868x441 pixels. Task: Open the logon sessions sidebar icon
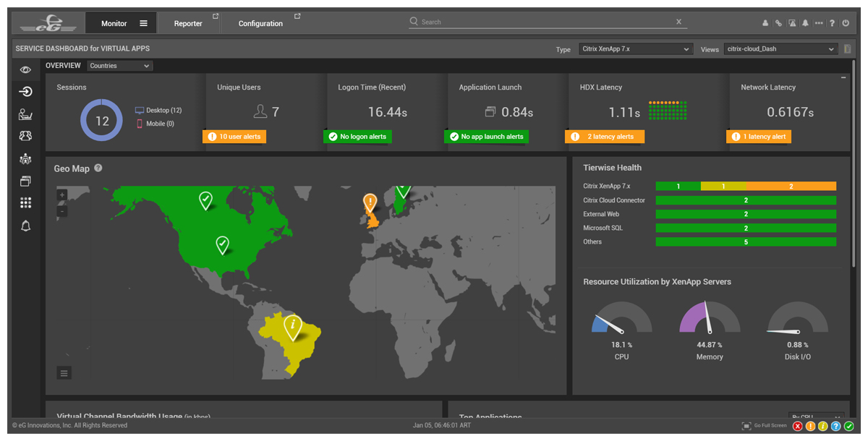[25, 92]
